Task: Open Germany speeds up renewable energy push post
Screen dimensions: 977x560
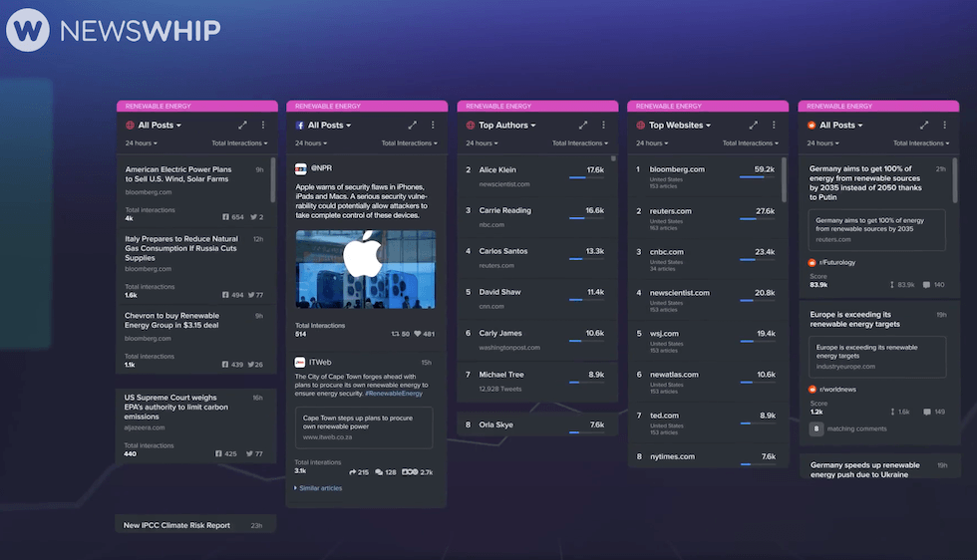Action: pyautogui.click(x=865, y=469)
